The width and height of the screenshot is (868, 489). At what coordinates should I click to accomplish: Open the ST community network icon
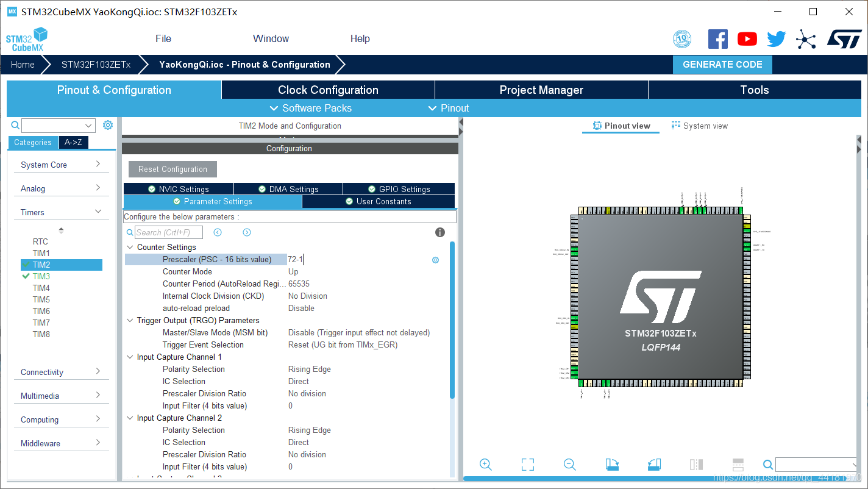(806, 40)
